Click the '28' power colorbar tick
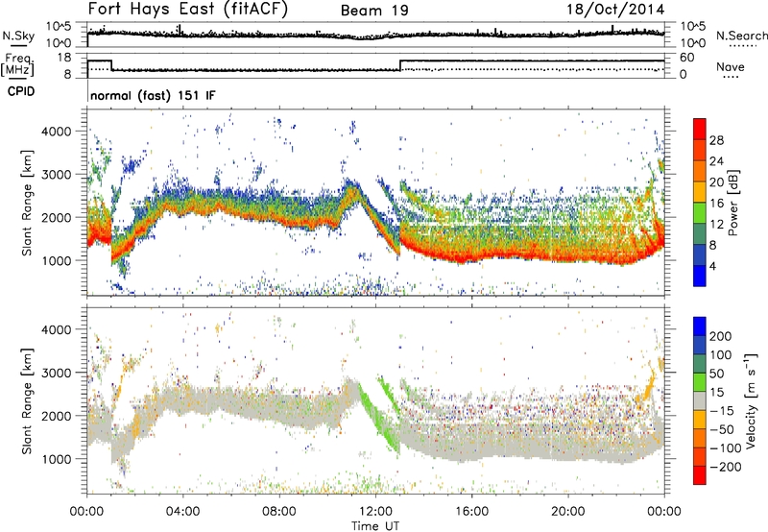768x532 pixels. 716,140
